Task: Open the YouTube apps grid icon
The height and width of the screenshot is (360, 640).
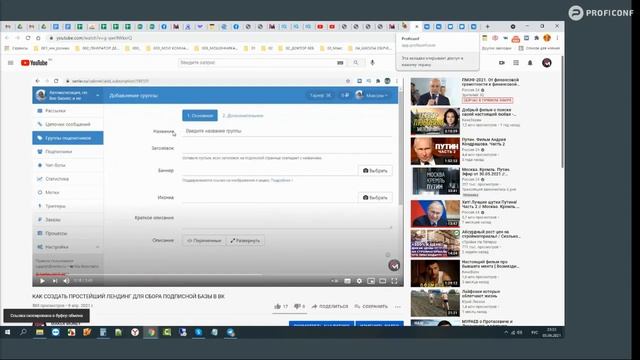Action: coord(516,63)
